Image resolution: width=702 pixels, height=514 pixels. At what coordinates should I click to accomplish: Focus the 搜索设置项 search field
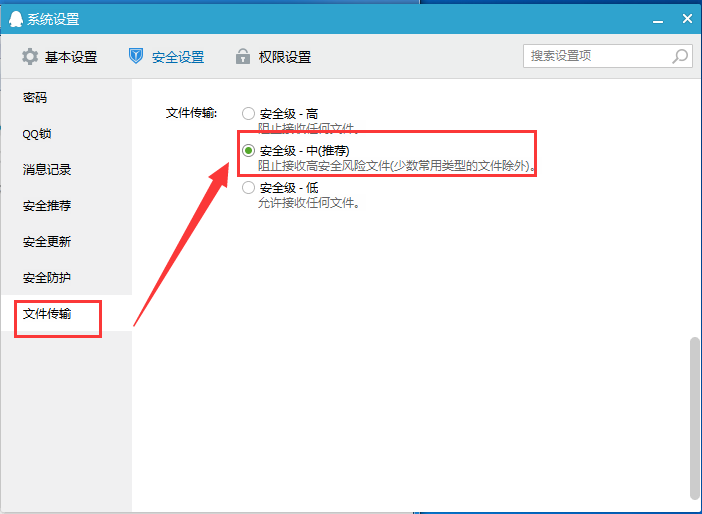(x=608, y=56)
